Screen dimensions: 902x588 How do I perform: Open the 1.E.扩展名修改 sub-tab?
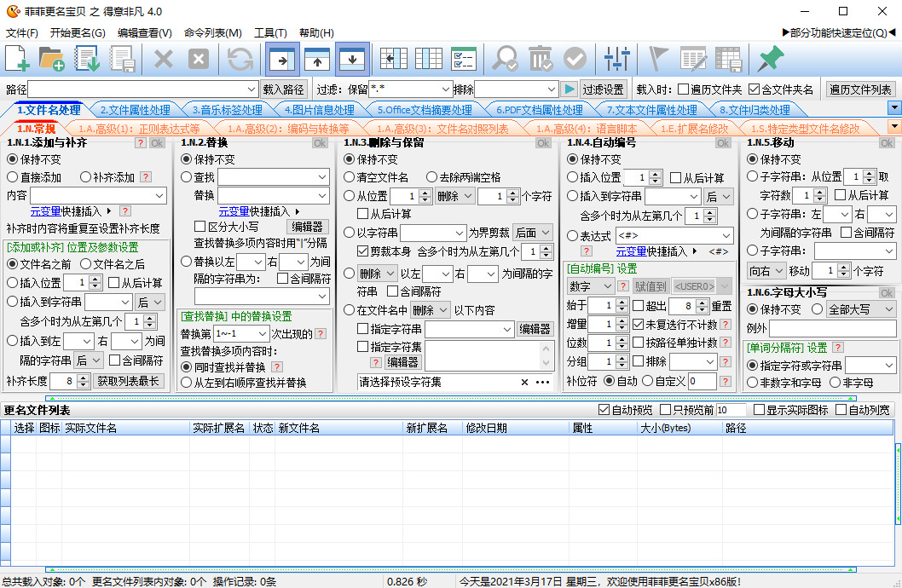tap(694, 128)
